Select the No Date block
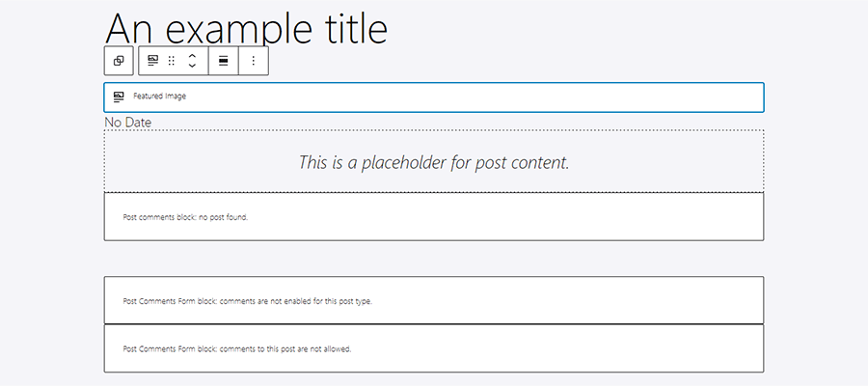Image resolution: width=868 pixels, height=386 pixels. [x=127, y=123]
